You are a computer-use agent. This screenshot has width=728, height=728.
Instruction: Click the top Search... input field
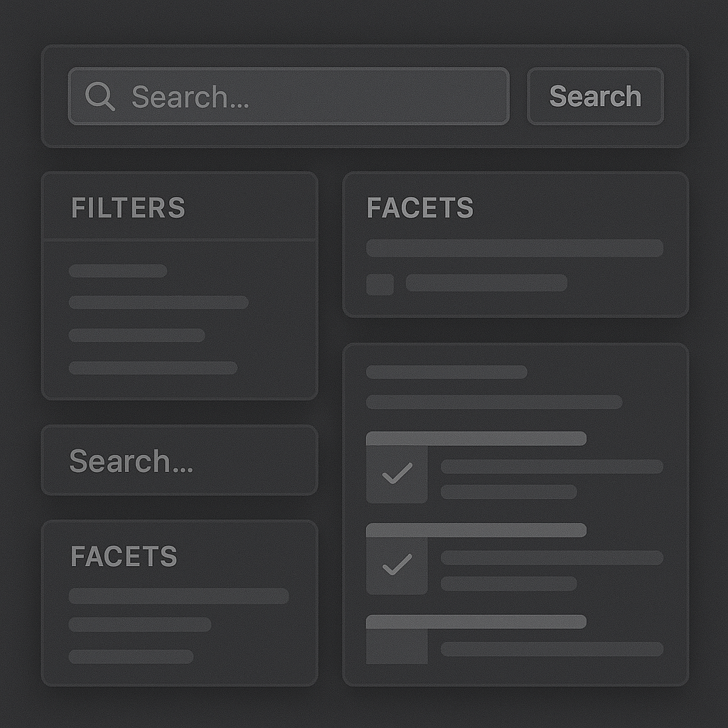click(289, 96)
